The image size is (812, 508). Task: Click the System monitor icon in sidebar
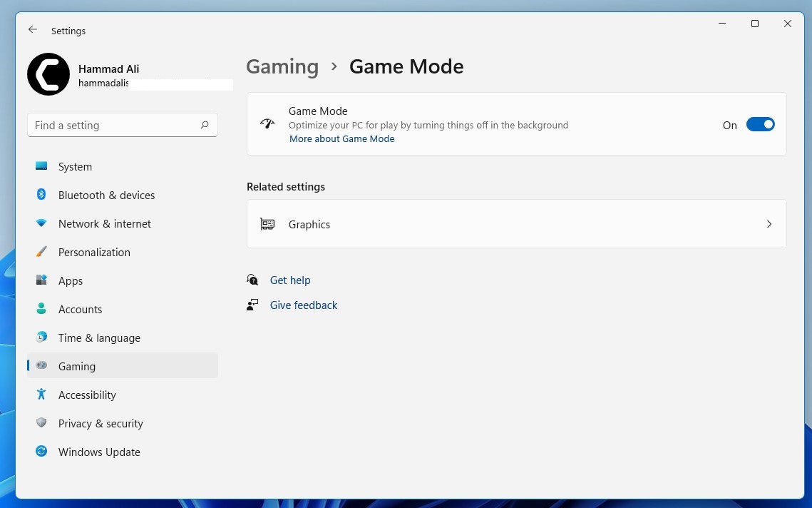(41, 166)
